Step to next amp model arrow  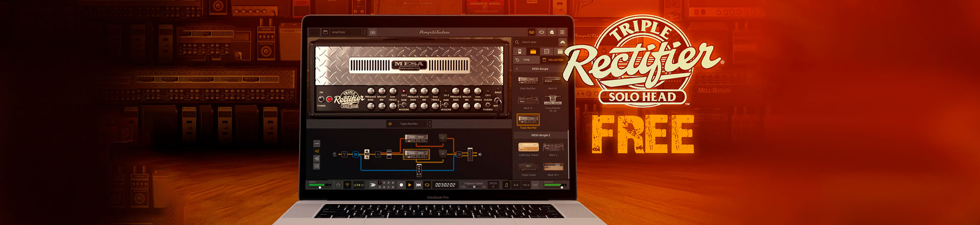tap(430, 126)
